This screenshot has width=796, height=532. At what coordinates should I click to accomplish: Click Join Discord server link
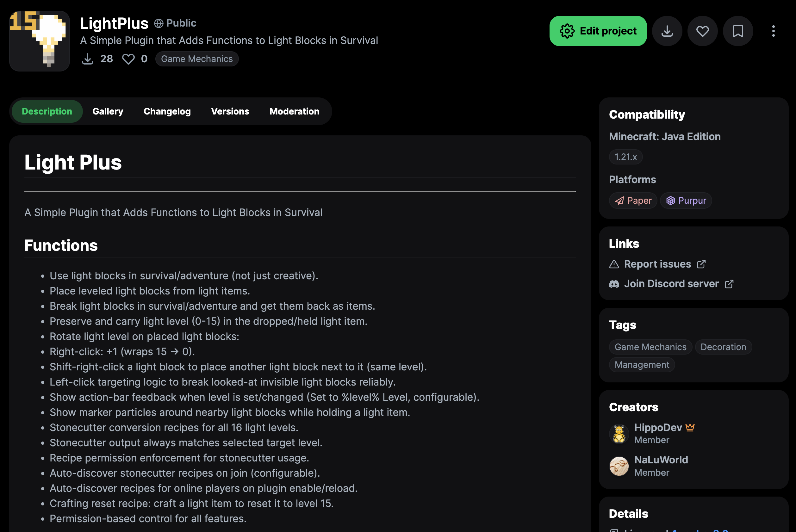[671, 284]
